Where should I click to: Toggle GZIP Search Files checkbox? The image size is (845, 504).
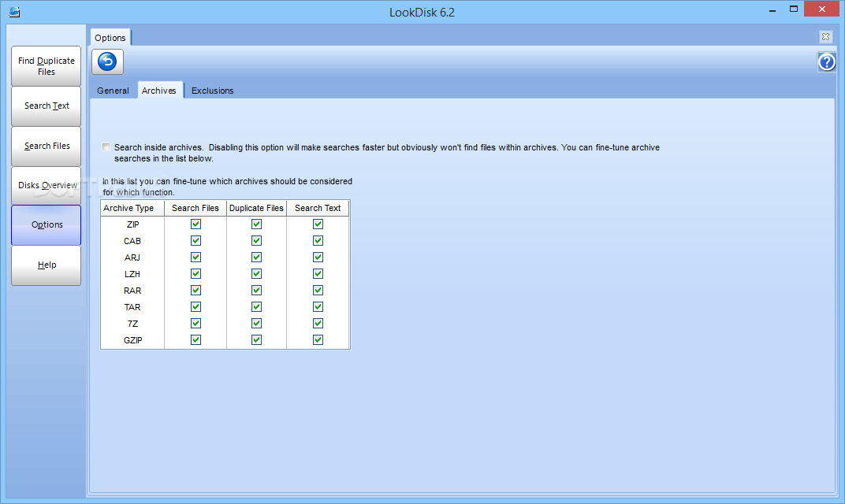195,339
